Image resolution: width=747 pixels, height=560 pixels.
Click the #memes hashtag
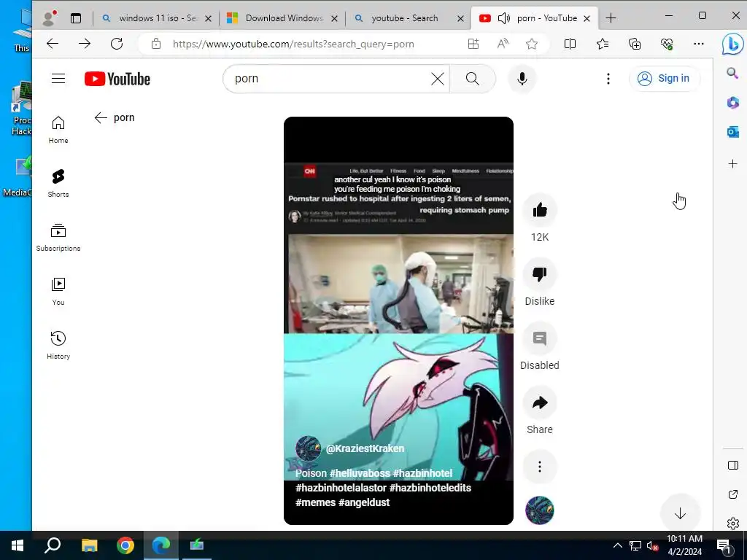point(315,502)
